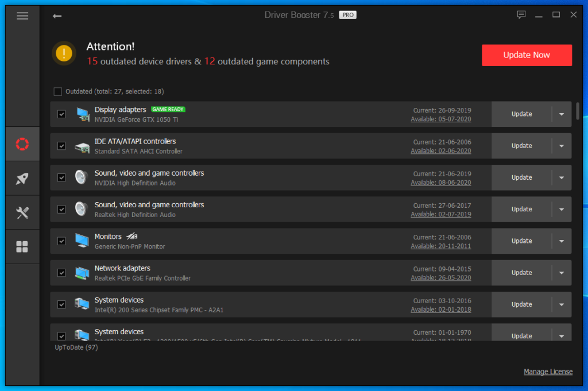The height and width of the screenshot is (391, 588).
Task: Expand update options for Display adapters
Action: 562,114
